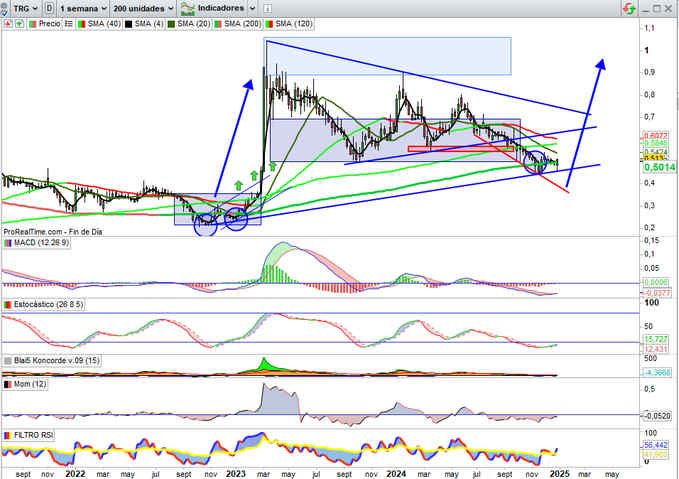Open FILTRO RSI indicator label

click(33, 435)
